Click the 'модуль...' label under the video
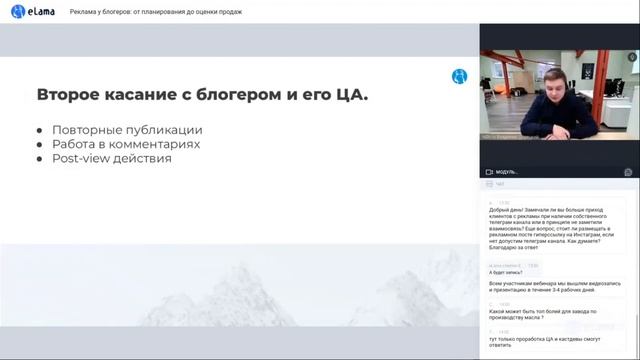The height and width of the screenshot is (360, 640). click(507, 172)
